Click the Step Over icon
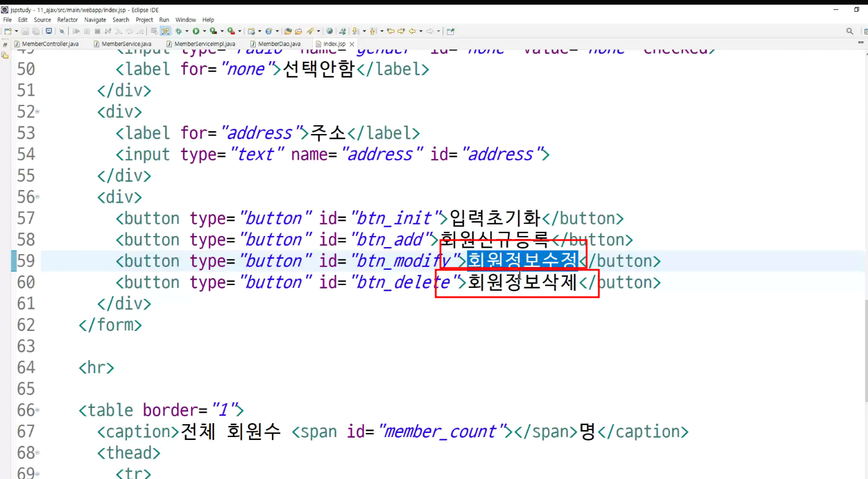Image resolution: width=868 pixels, height=479 pixels. [x=129, y=31]
